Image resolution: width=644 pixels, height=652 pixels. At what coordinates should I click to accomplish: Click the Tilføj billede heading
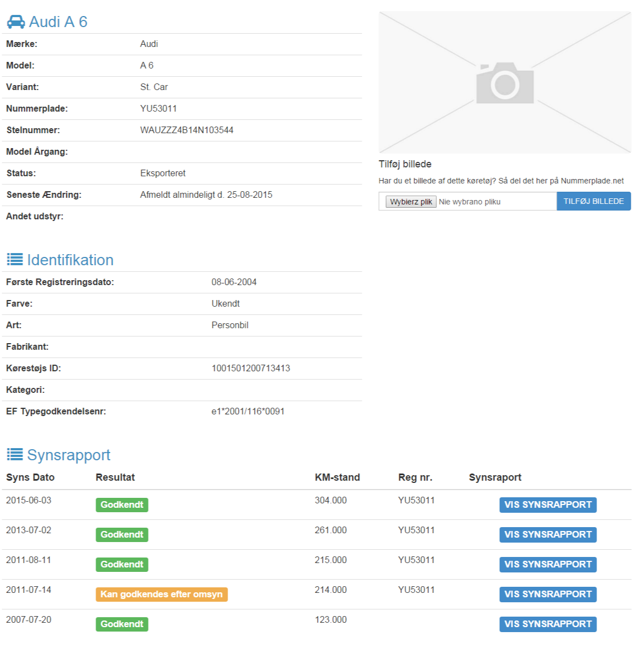coord(405,164)
